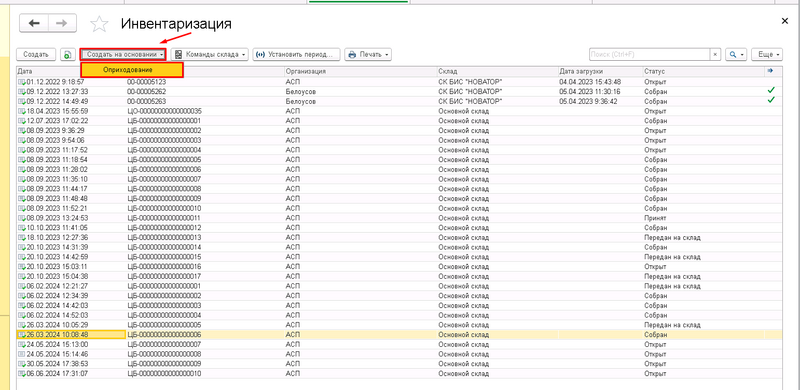
Task: Click document icon of row 24.05.2024 15:14:46
Action: point(22,354)
